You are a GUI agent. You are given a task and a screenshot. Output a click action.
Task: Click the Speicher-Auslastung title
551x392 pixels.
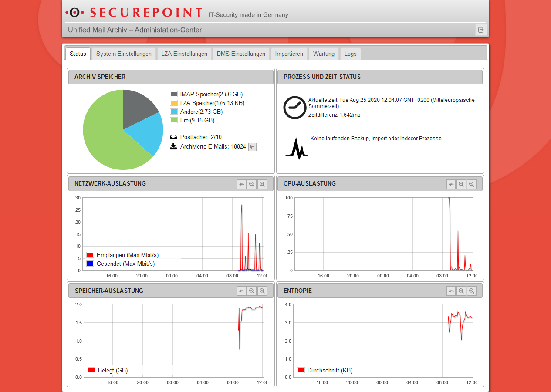[x=109, y=290]
